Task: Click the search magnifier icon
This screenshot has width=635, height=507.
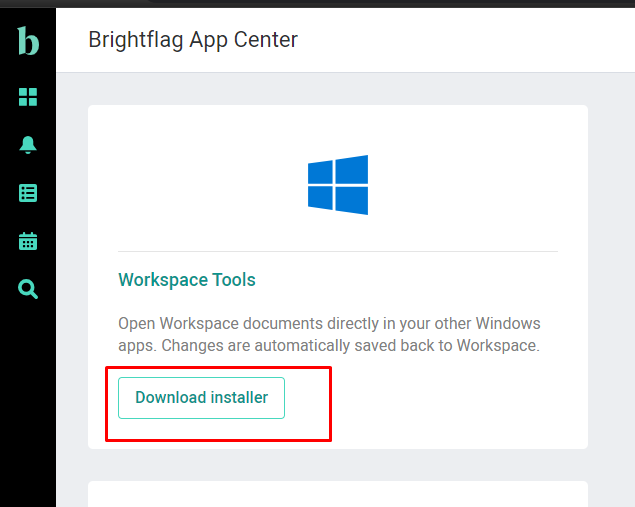Action: point(28,289)
